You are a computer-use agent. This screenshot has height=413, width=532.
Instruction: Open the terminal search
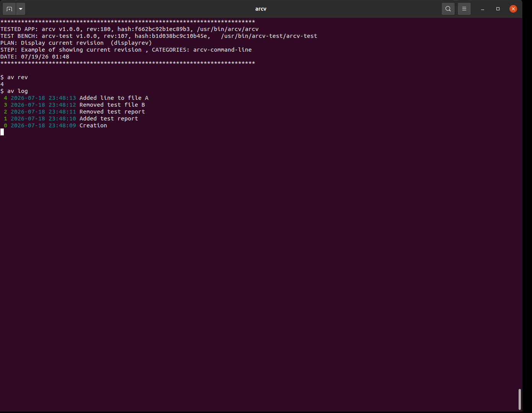pyautogui.click(x=448, y=8)
